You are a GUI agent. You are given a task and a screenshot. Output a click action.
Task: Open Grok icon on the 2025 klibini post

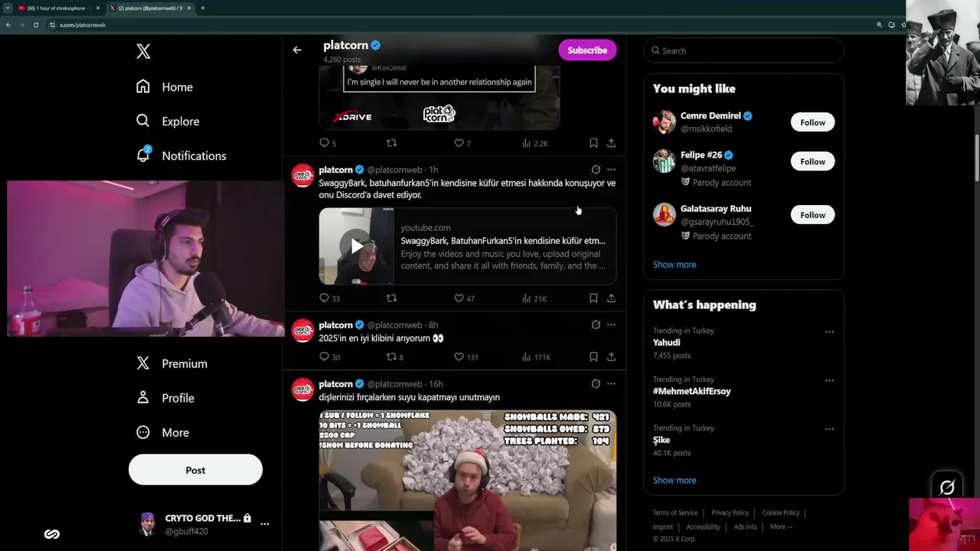click(x=596, y=324)
